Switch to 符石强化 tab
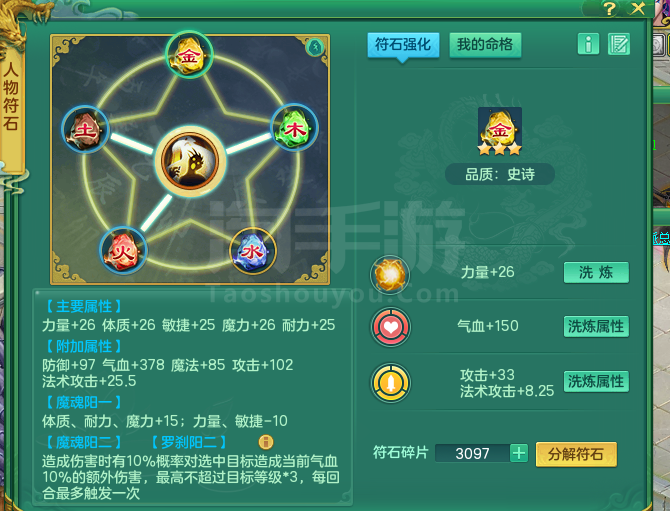 tap(403, 45)
